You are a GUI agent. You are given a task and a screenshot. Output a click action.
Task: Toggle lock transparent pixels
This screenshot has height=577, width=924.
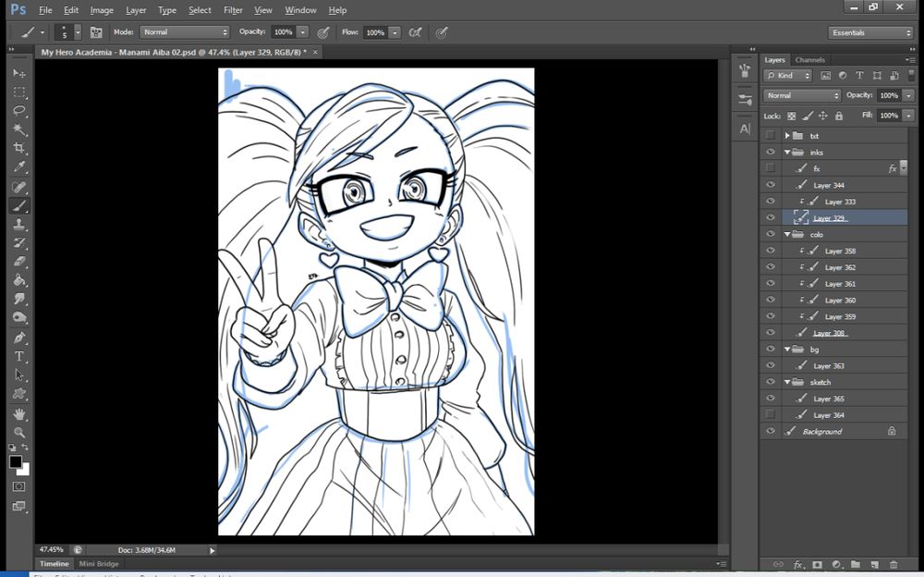tap(792, 116)
